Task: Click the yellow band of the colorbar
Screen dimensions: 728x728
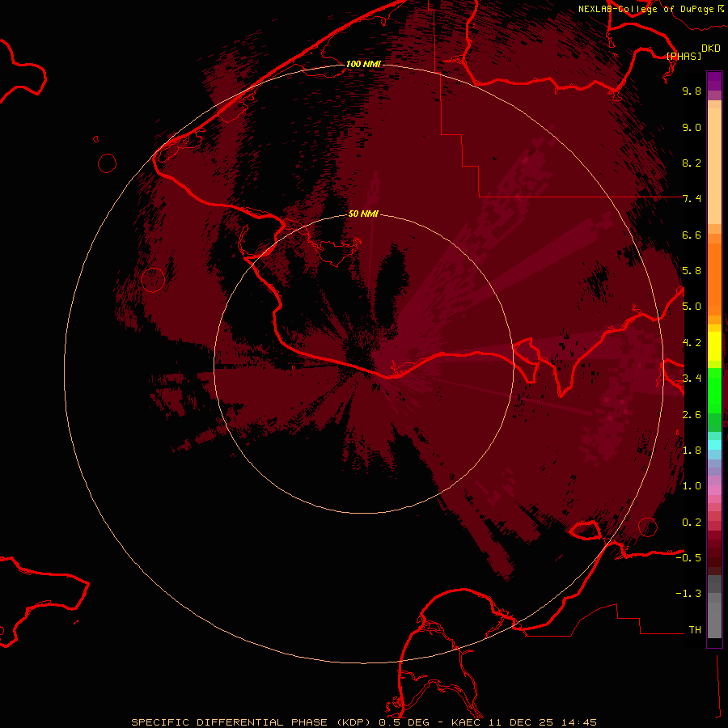Action: (714, 346)
